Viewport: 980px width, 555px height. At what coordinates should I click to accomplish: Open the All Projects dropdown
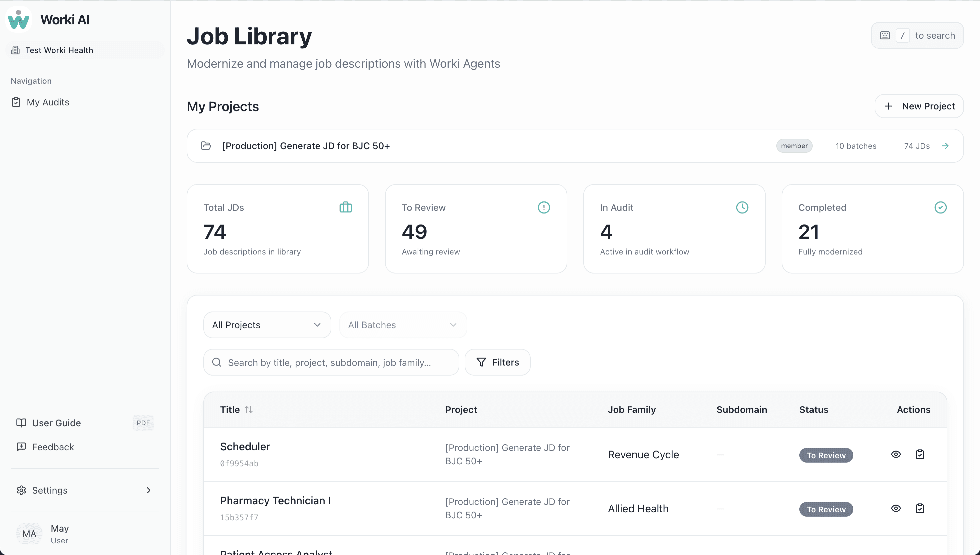(x=267, y=325)
